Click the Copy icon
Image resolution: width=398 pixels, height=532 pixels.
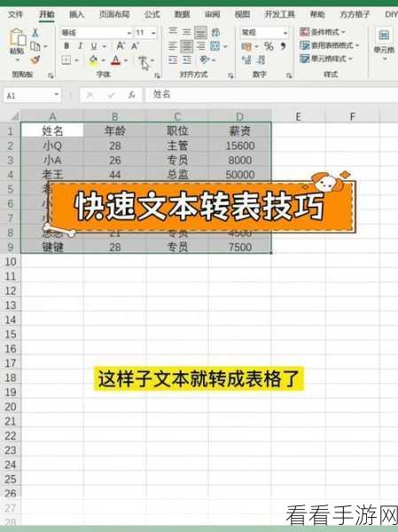tap(35, 46)
